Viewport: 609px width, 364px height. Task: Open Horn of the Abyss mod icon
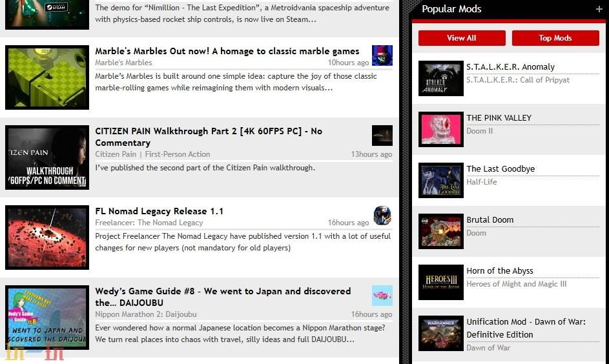click(x=441, y=282)
